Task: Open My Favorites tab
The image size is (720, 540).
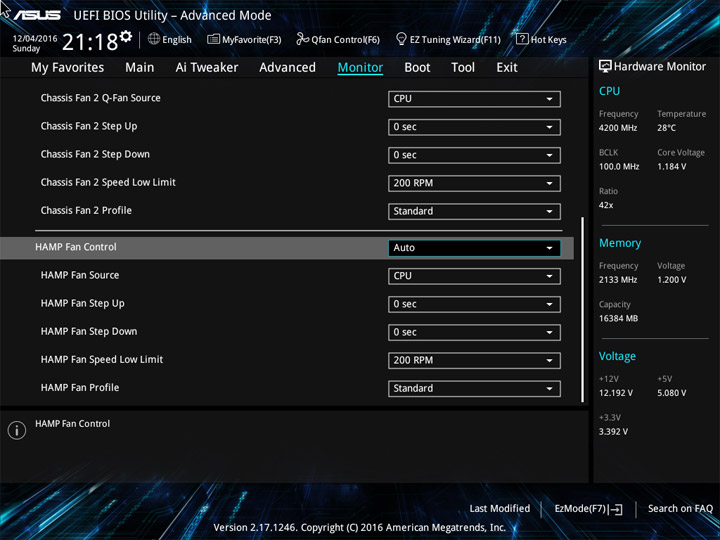Action: tap(68, 68)
